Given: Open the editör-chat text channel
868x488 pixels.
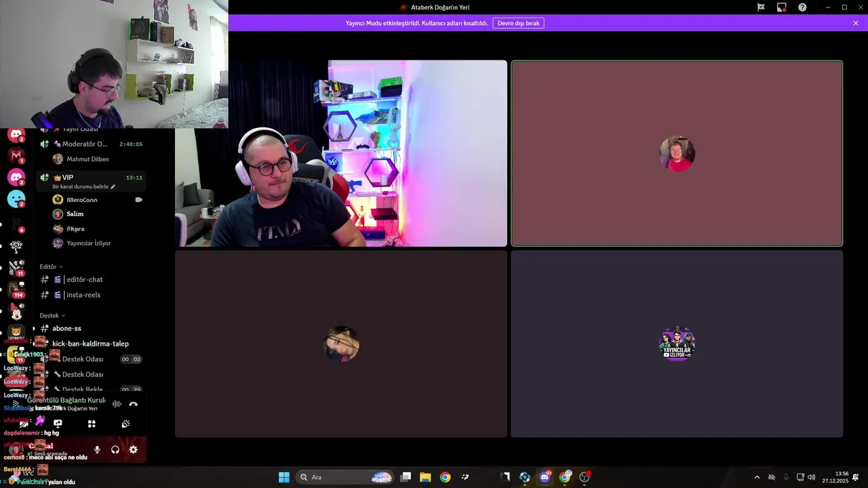Looking at the screenshot, I should [x=85, y=279].
